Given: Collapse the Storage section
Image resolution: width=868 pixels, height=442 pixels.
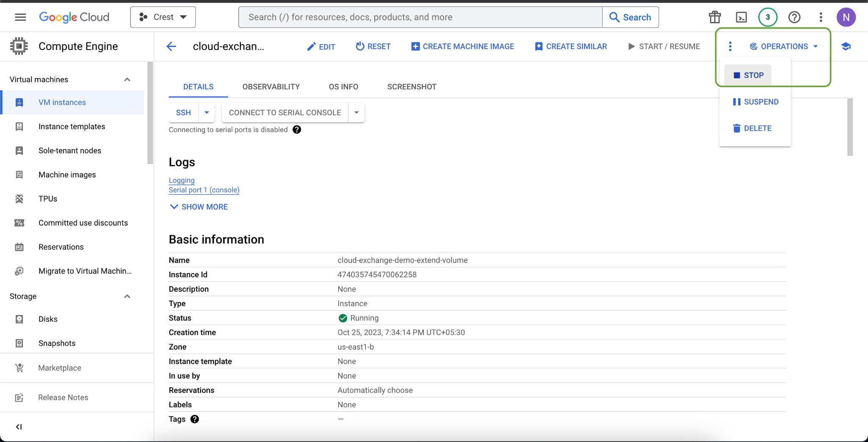Looking at the screenshot, I should point(127,296).
